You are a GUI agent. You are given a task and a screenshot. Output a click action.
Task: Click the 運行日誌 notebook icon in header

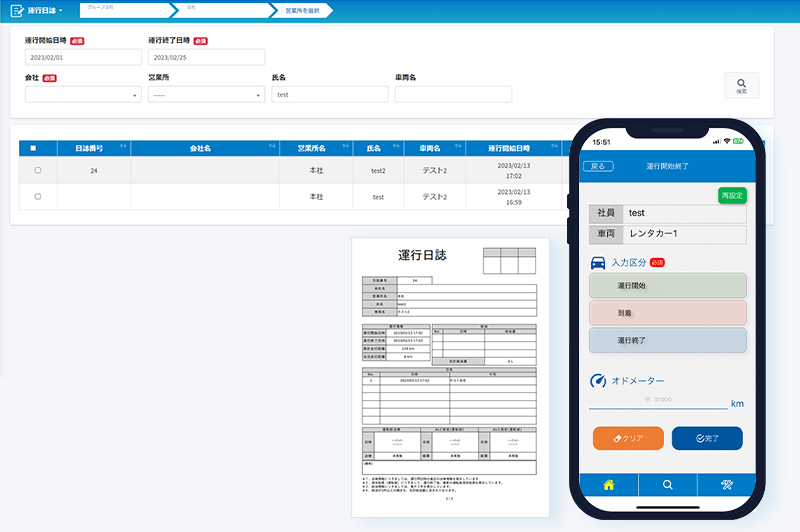pos(16,11)
